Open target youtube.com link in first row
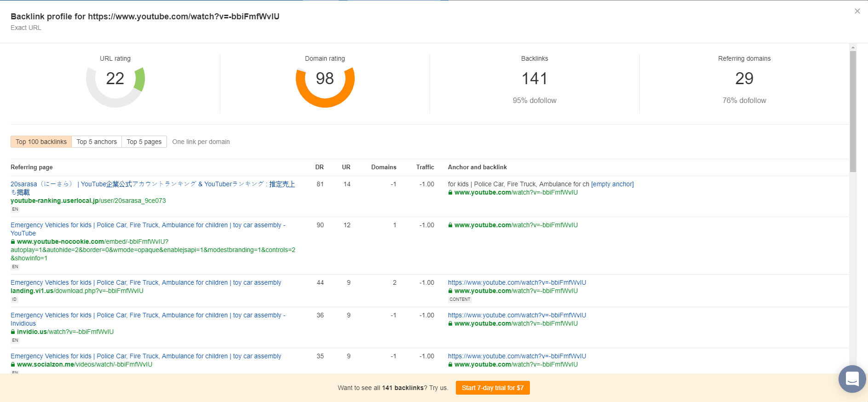Screen dimensions: 868x402 pos(516,192)
